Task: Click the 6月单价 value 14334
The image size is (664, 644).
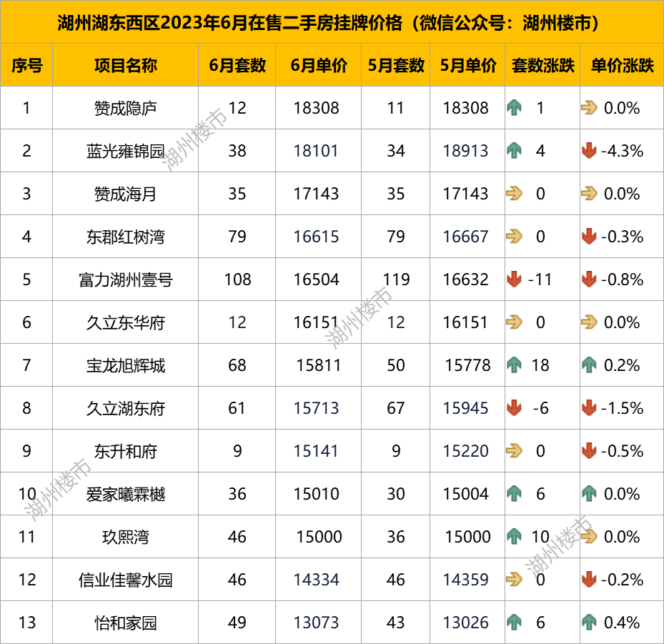Action: (317, 580)
